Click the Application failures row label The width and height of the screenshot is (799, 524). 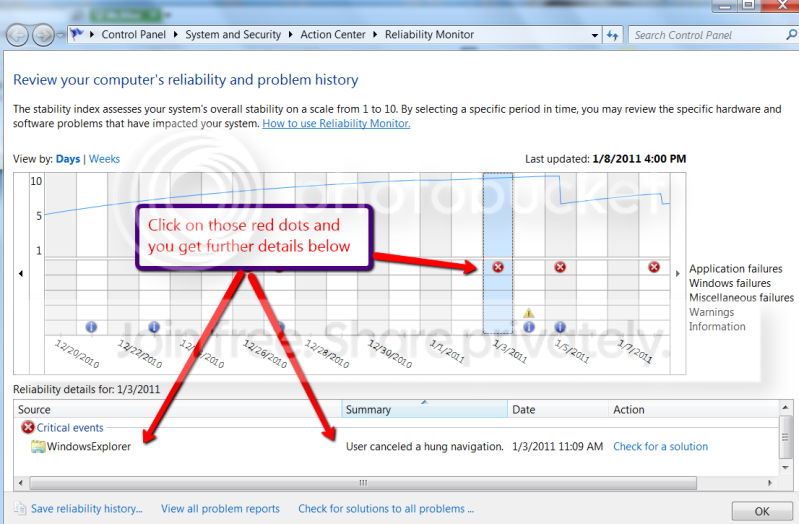pyautogui.click(x=735, y=269)
